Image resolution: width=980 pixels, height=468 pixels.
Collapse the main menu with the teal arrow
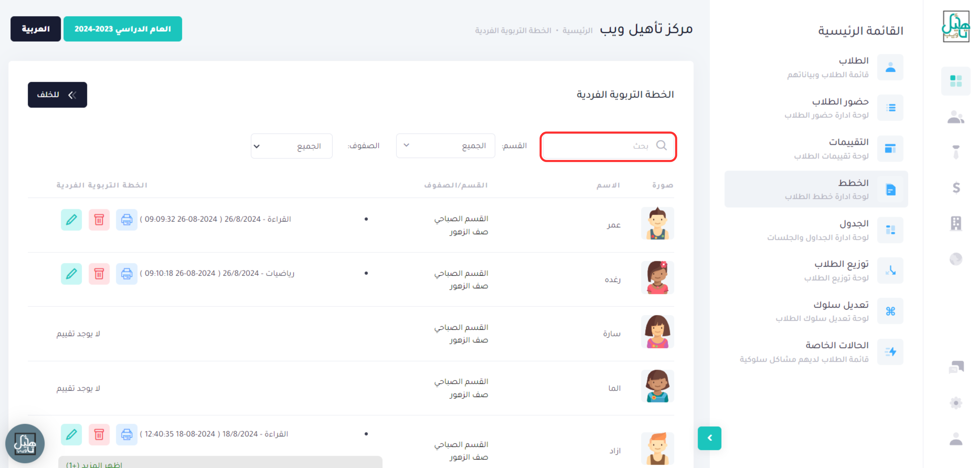tap(709, 438)
